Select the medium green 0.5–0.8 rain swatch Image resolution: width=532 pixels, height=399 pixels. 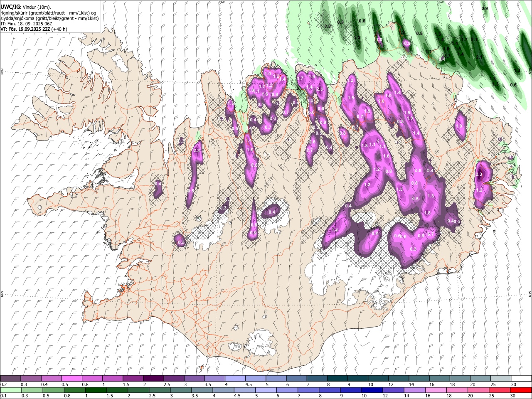click(x=54, y=390)
